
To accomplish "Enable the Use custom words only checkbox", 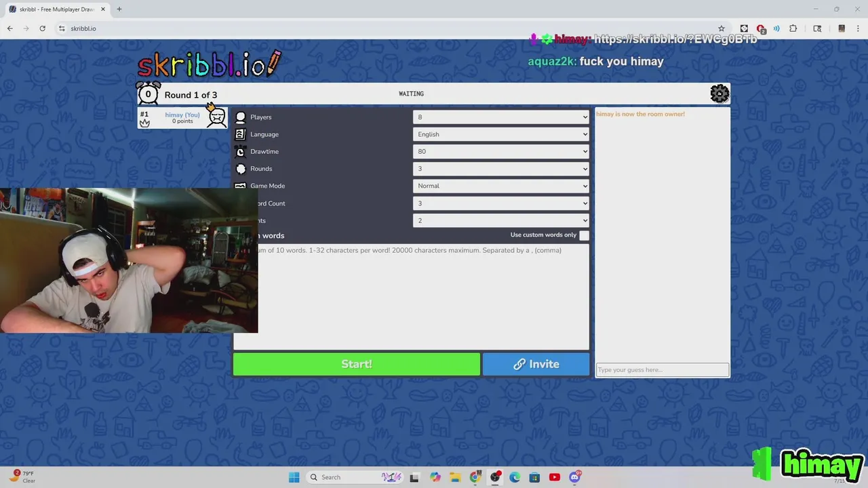I will 584,235.
